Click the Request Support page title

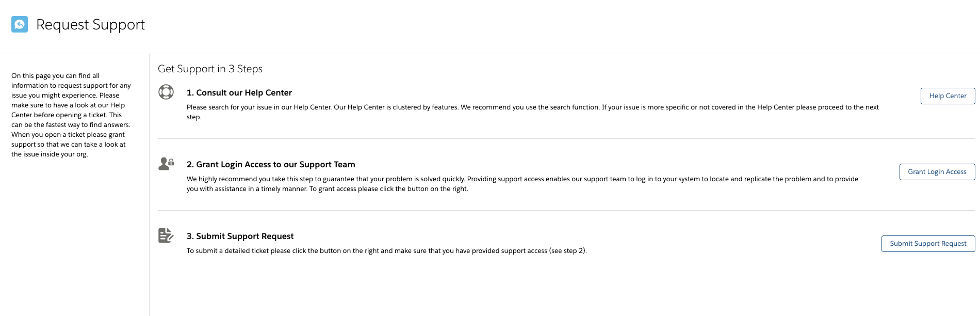coord(90,25)
